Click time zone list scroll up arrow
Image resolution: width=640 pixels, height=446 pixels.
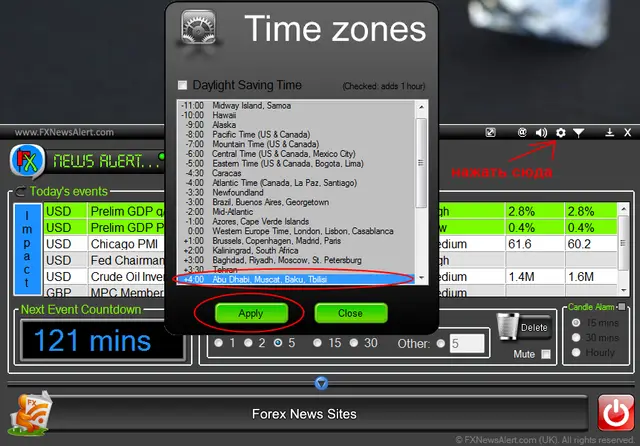[x=422, y=107]
